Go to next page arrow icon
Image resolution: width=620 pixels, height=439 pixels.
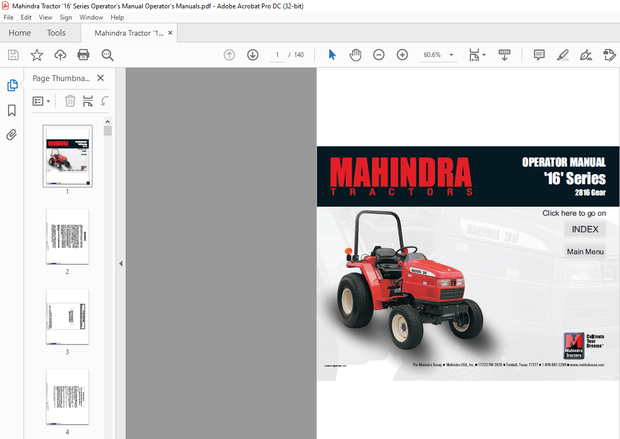pyautogui.click(x=253, y=55)
